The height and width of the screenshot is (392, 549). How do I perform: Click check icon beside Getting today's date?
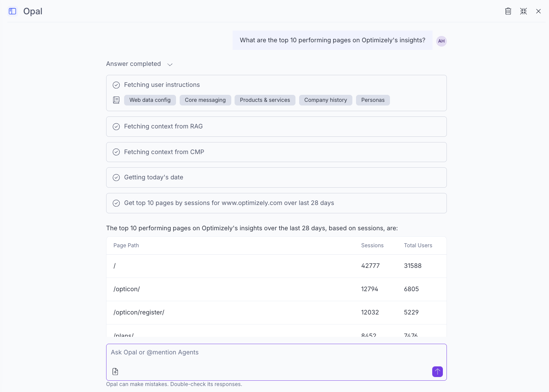pos(116,178)
